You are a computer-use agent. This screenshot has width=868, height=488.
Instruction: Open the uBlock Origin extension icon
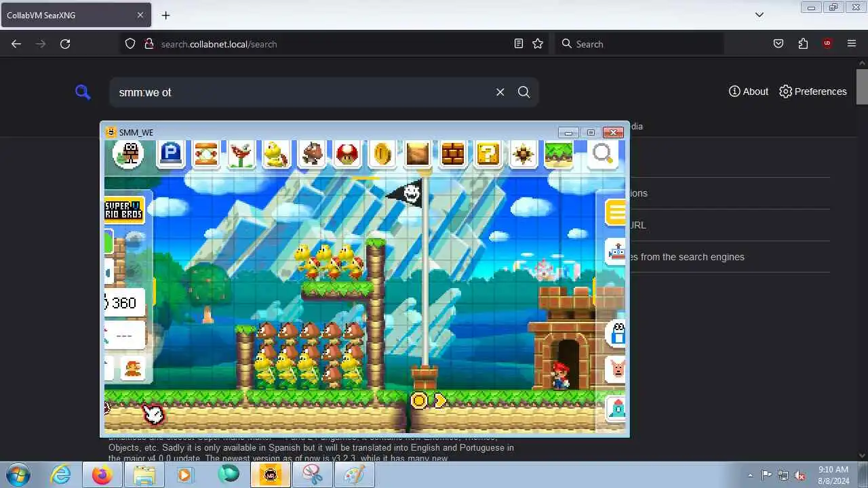coord(827,43)
